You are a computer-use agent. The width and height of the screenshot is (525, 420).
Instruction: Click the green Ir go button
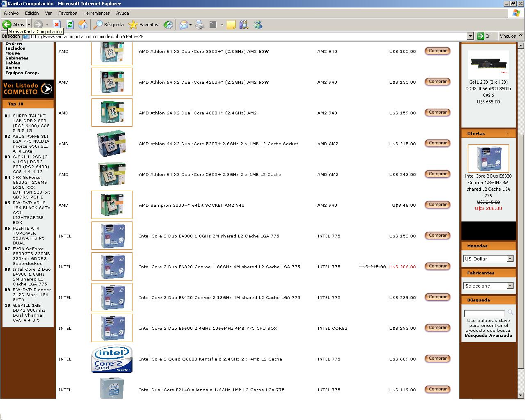[x=484, y=36]
